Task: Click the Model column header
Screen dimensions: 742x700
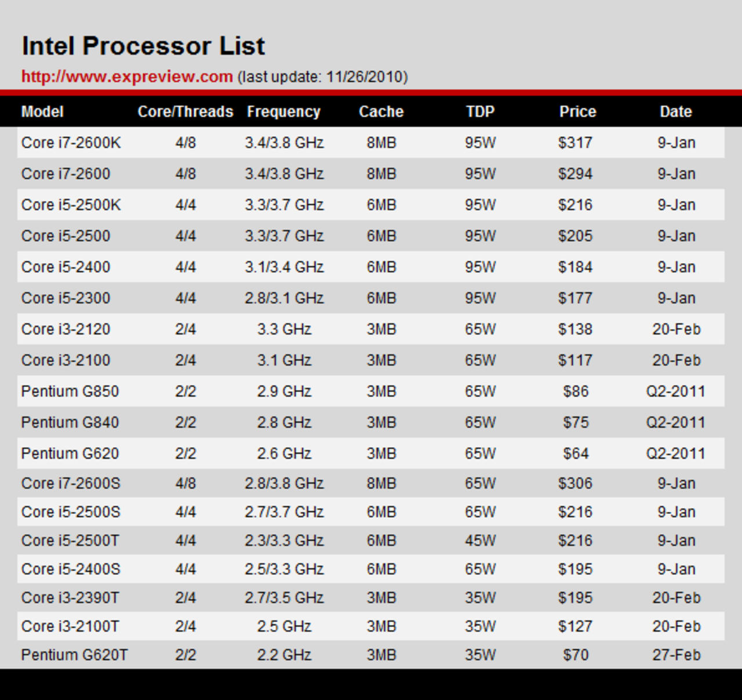Action: pyautogui.click(x=42, y=111)
